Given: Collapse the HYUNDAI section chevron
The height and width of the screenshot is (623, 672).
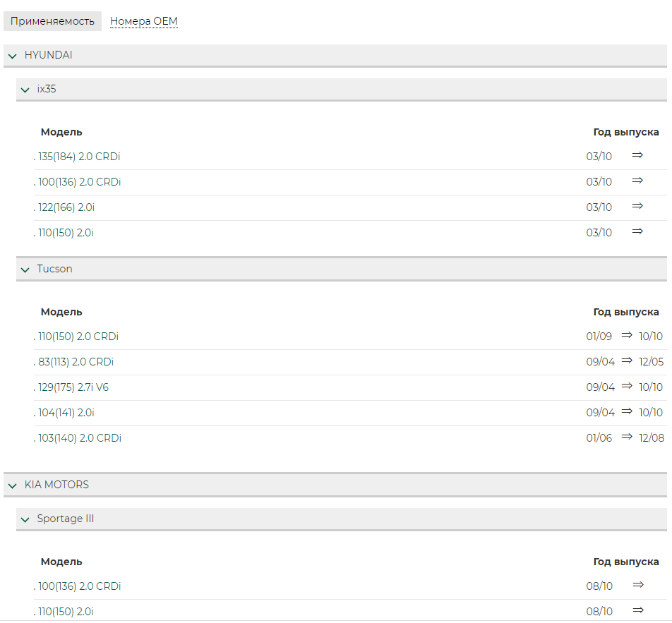Looking at the screenshot, I should click(x=13, y=56).
